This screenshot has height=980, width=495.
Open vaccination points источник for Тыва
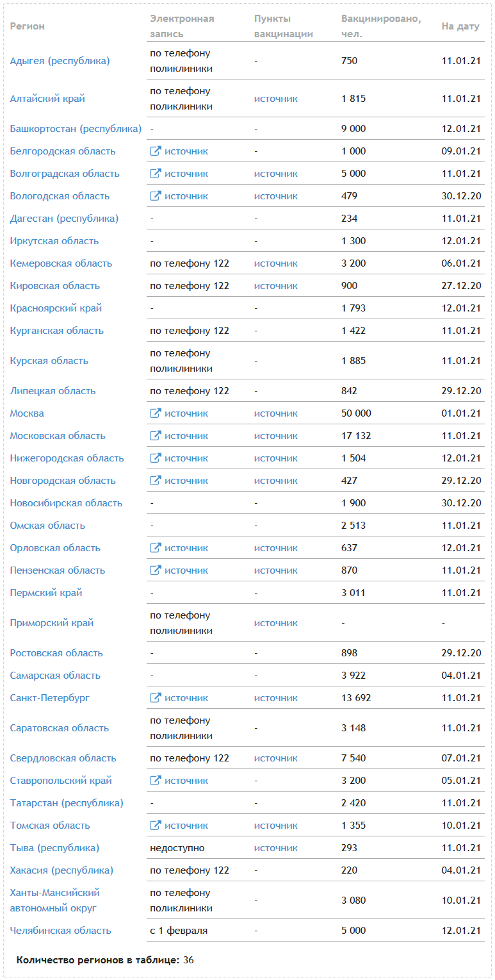[x=275, y=848]
